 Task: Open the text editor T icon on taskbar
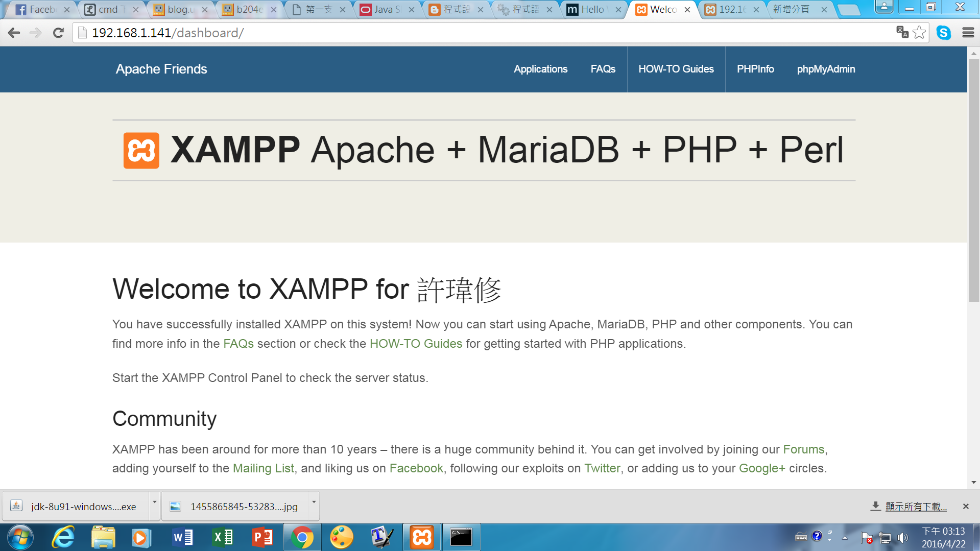tap(381, 537)
